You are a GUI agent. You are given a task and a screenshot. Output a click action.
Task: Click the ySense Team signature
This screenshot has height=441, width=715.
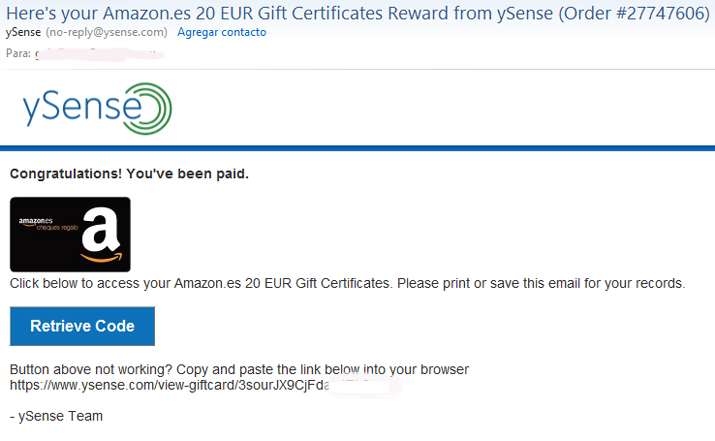(56, 416)
